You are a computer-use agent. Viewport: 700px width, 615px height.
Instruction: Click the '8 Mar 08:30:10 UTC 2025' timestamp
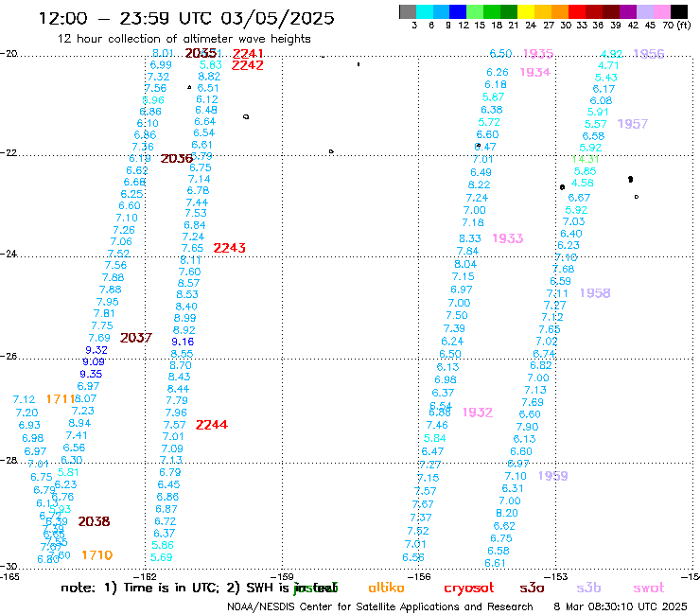pyautogui.click(x=621, y=606)
